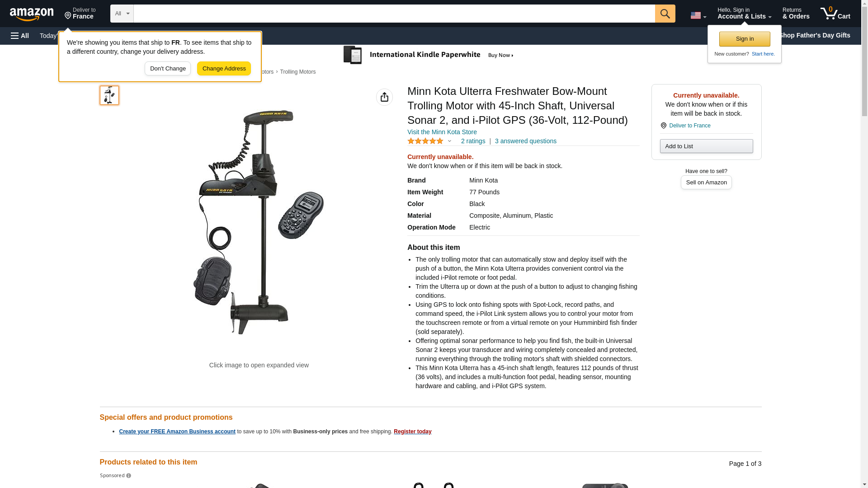868x488 pixels.
Task: Click the star rating icons
Action: coord(425,141)
